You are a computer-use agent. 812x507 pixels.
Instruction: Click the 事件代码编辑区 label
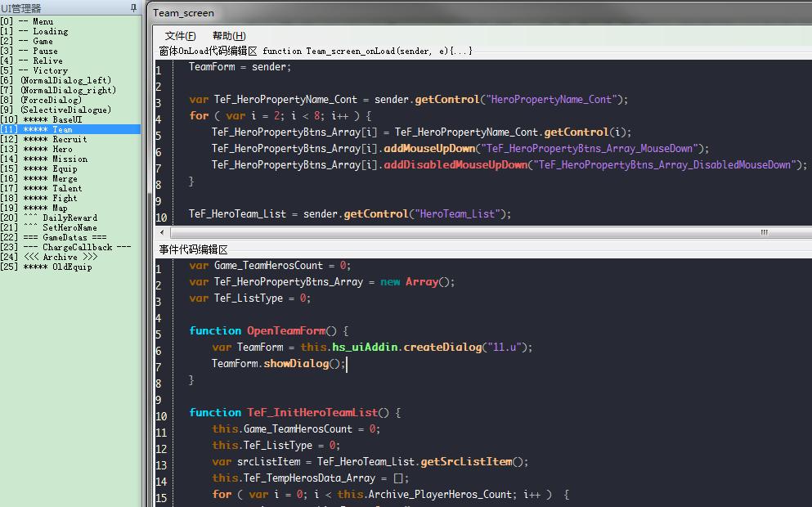point(193,249)
